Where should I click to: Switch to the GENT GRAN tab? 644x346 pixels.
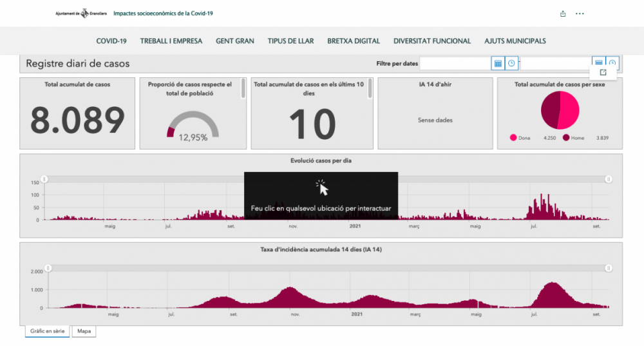(x=235, y=41)
